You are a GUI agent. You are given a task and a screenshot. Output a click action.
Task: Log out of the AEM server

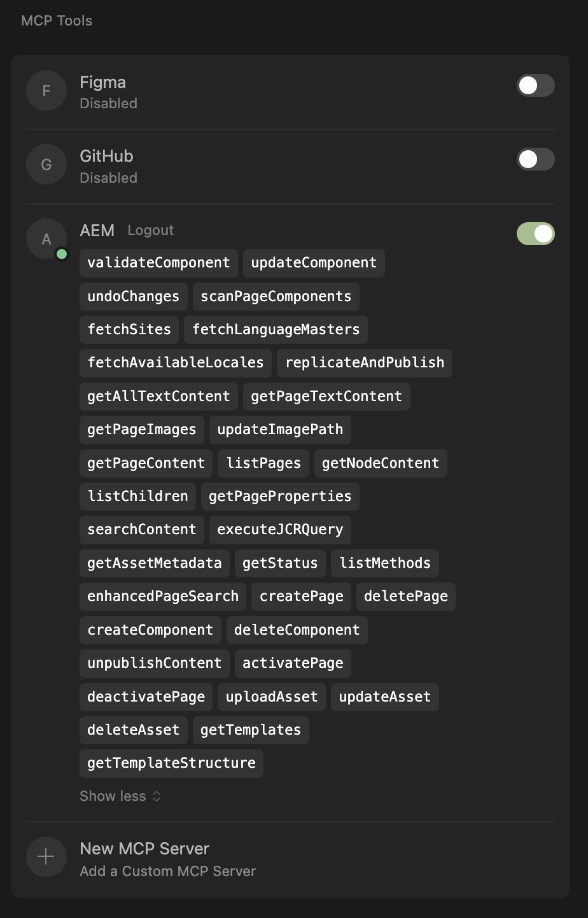click(x=150, y=230)
